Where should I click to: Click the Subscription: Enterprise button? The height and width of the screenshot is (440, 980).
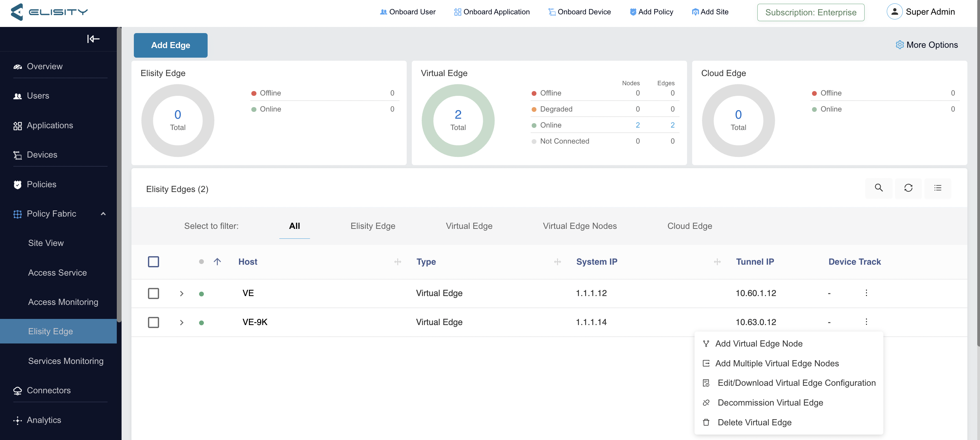[x=811, y=13]
